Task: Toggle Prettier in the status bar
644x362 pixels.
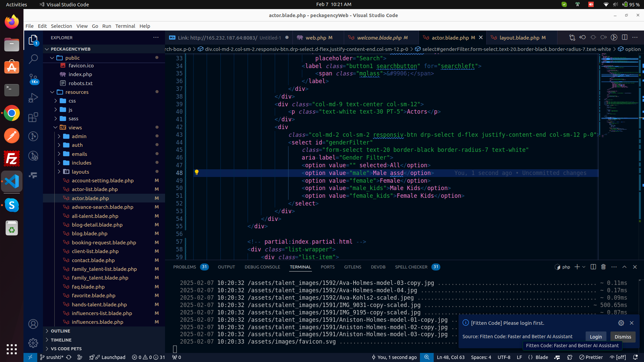Action: click(x=591, y=357)
